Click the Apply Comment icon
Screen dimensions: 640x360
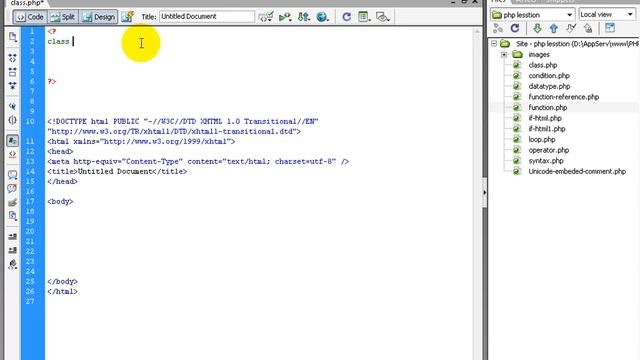[13, 175]
